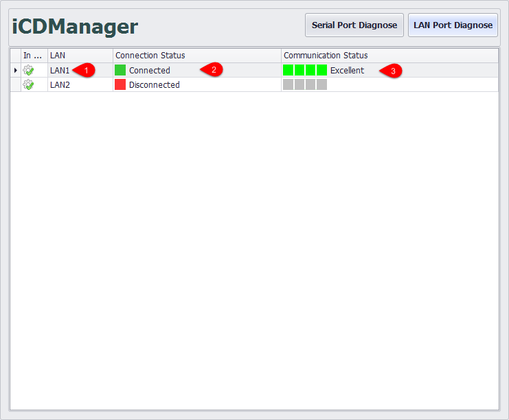This screenshot has height=420, width=509.
Task: Click the green signal bars for LAN1
Action: click(304, 70)
